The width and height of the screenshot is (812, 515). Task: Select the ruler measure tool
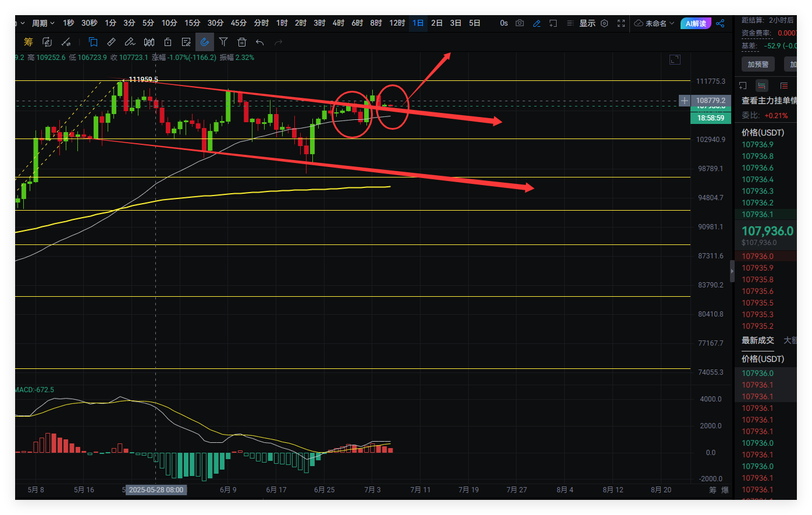pos(111,42)
